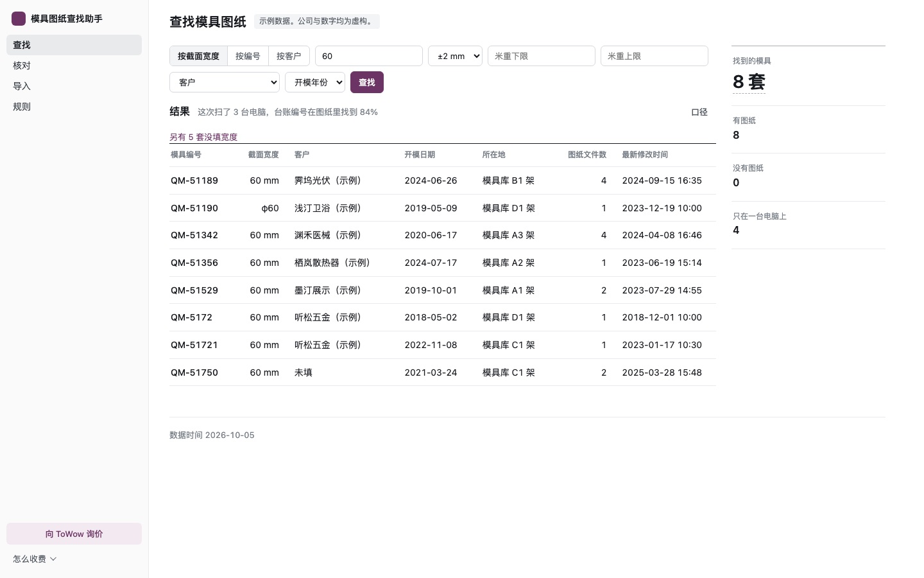Screen dimensions: 924x578
Task: Open 核对 in the sidebar
Action: [x=74, y=66]
